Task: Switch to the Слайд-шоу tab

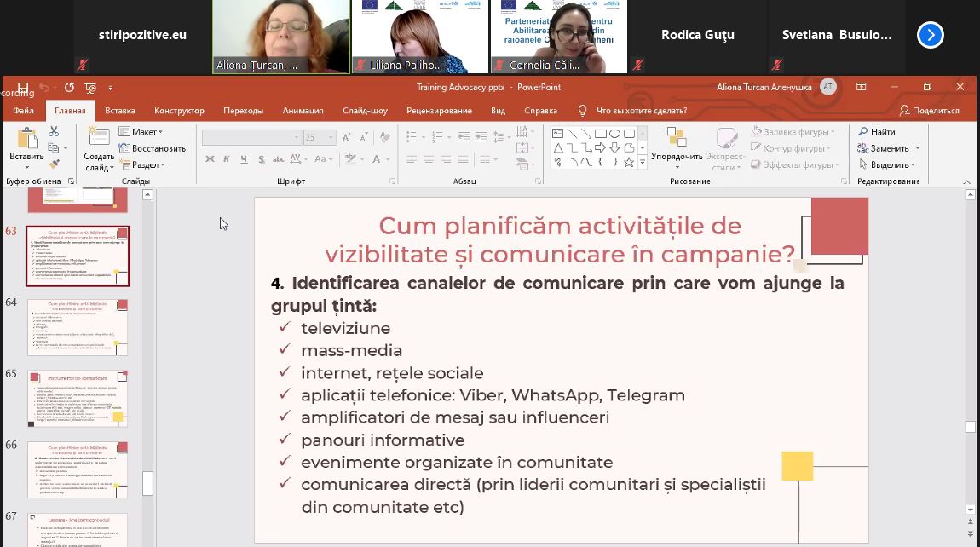Action: pyautogui.click(x=365, y=111)
